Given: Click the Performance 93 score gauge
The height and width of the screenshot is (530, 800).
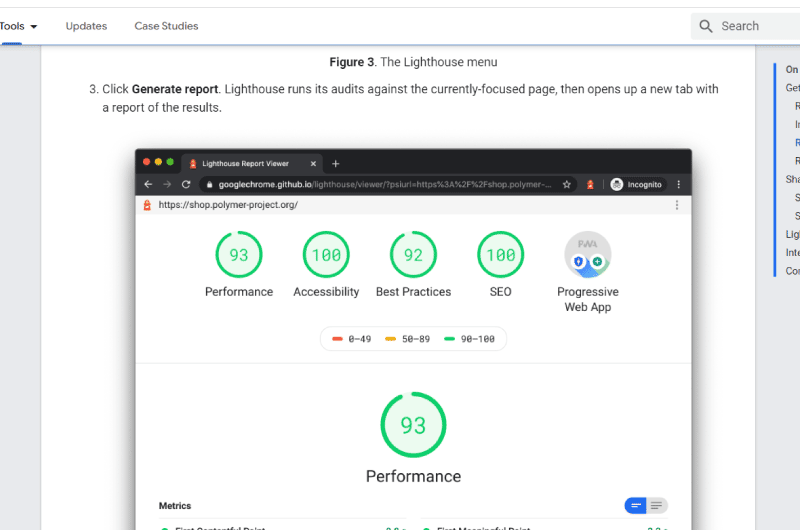Looking at the screenshot, I should click(239, 255).
